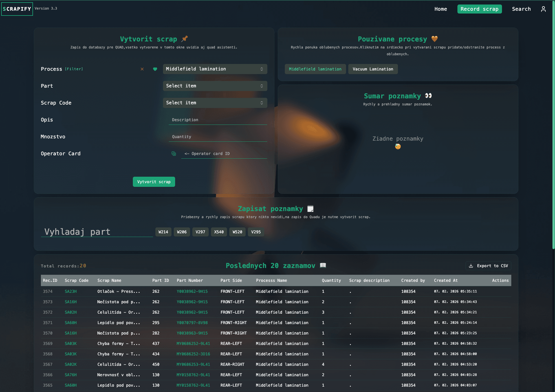Choose the W214 part chip
The height and width of the screenshot is (392, 555).
163,232
